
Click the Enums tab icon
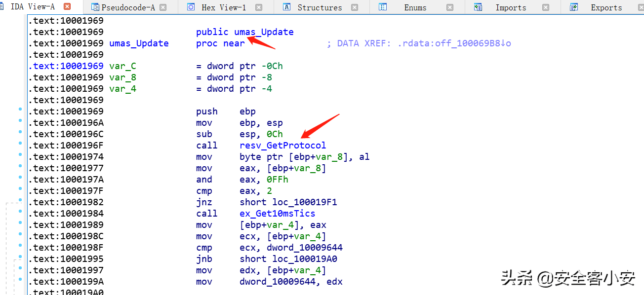pos(383,7)
